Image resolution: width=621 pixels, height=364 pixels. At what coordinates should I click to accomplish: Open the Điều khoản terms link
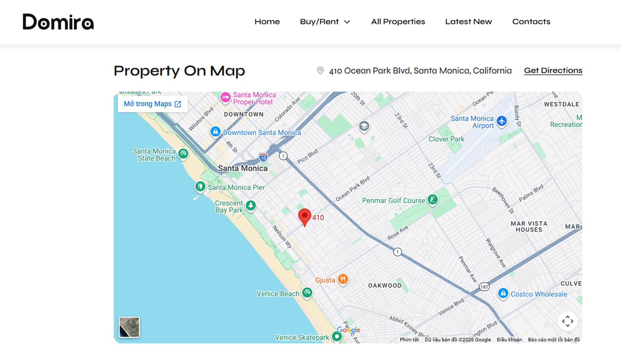click(x=509, y=340)
